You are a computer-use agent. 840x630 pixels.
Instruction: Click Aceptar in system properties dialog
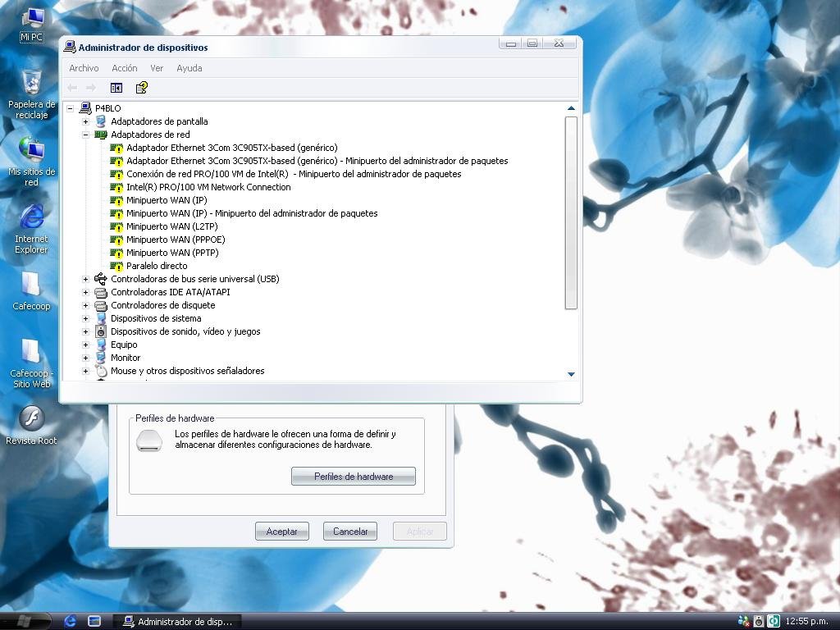pyautogui.click(x=282, y=532)
